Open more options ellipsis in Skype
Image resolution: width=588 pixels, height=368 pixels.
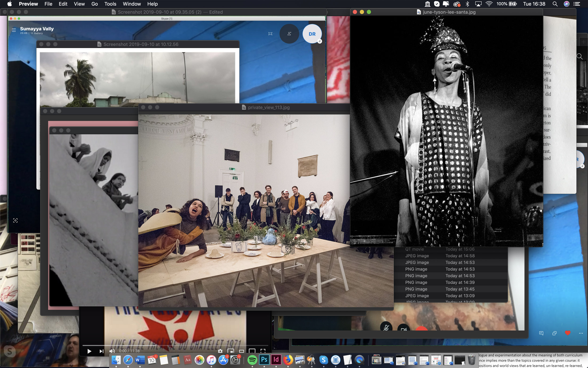point(581,333)
